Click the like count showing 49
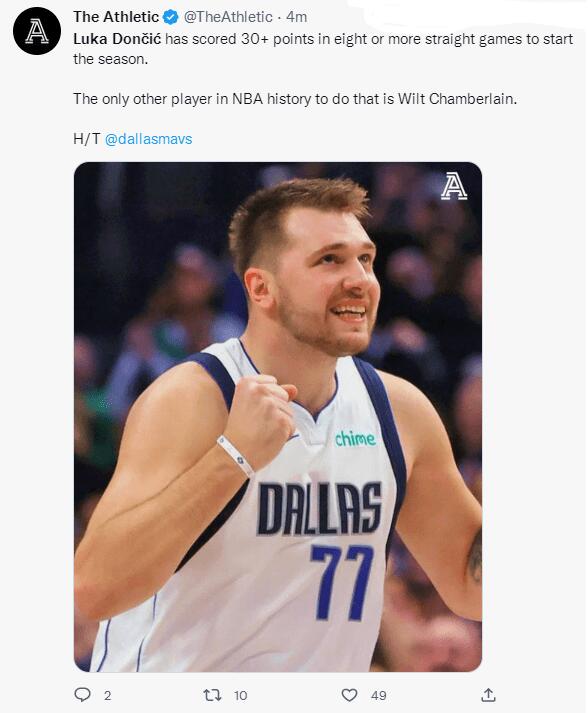This screenshot has height=713, width=588. pos(378,695)
